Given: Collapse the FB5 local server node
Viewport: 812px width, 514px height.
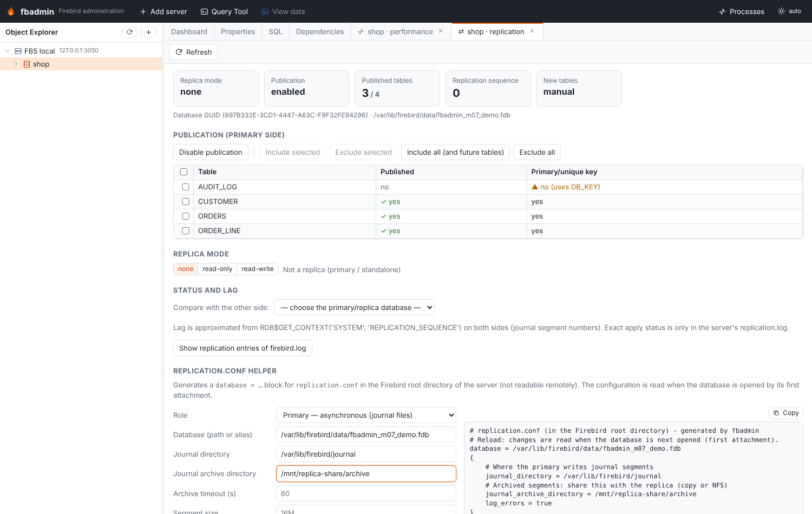Looking at the screenshot, I should click(x=8, y=51).
